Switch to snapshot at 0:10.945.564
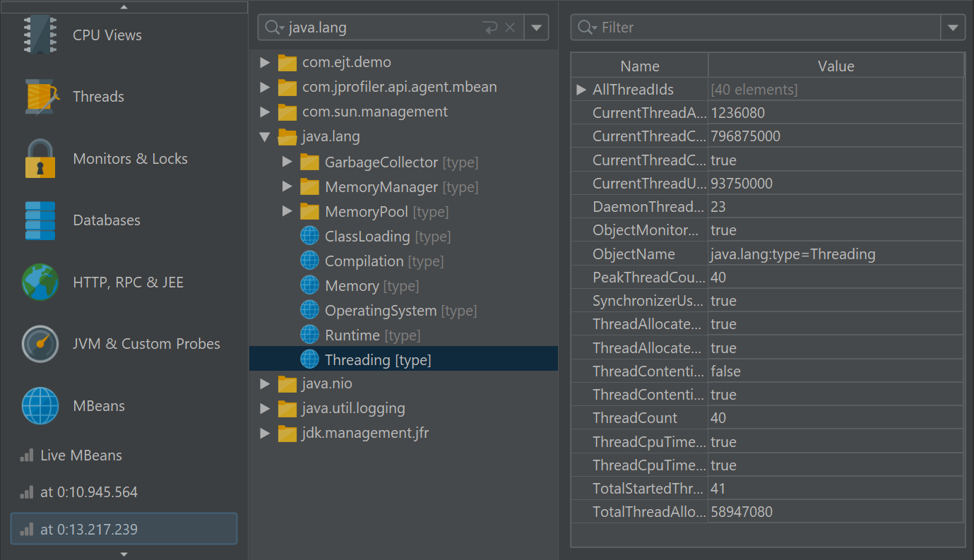This screenshot has width=974, height=560. 88,492
